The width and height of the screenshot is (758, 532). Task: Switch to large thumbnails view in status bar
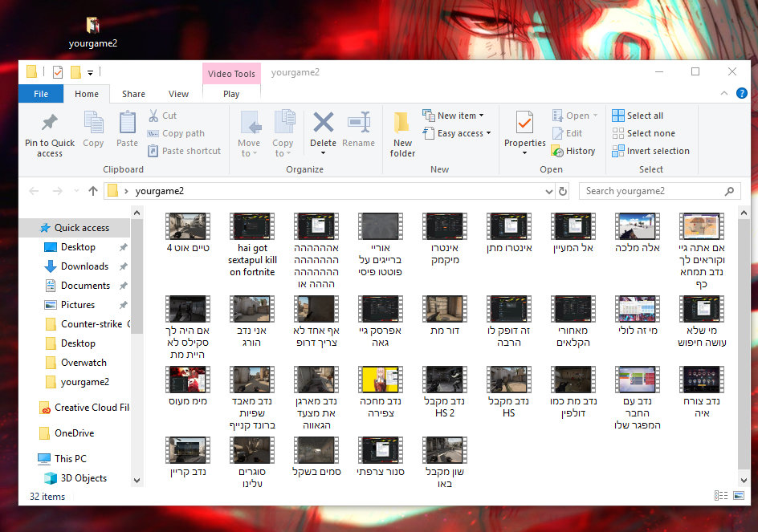(739, 495)
